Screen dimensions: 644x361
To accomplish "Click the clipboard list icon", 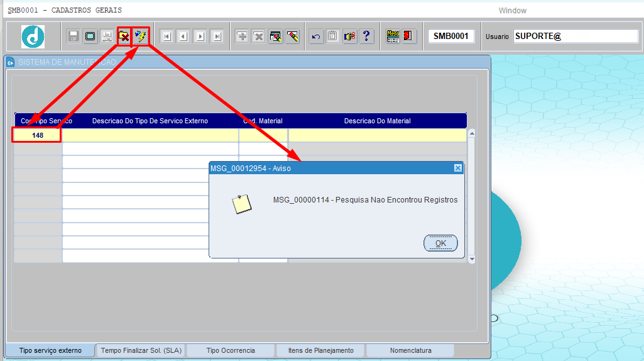I will (332, 36).
